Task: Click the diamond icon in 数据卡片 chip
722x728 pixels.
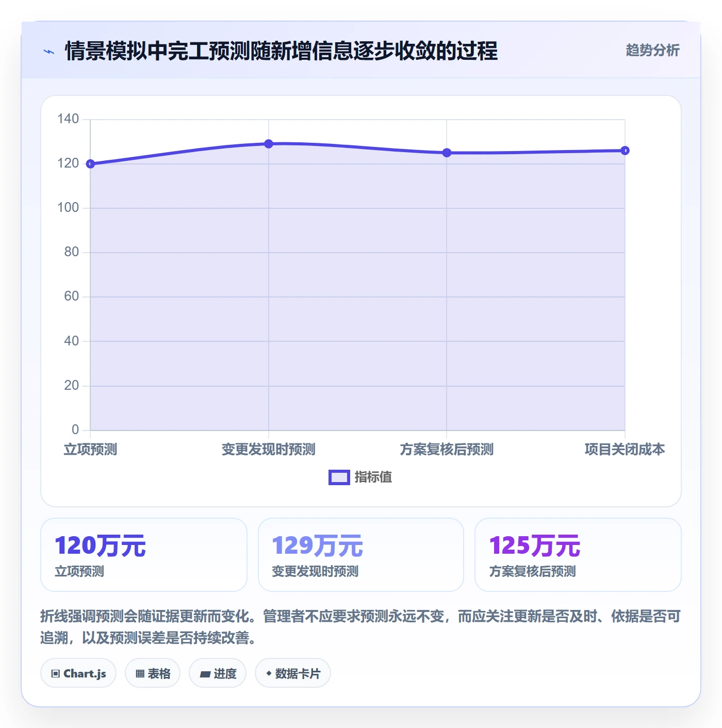Action: point(269,673)
